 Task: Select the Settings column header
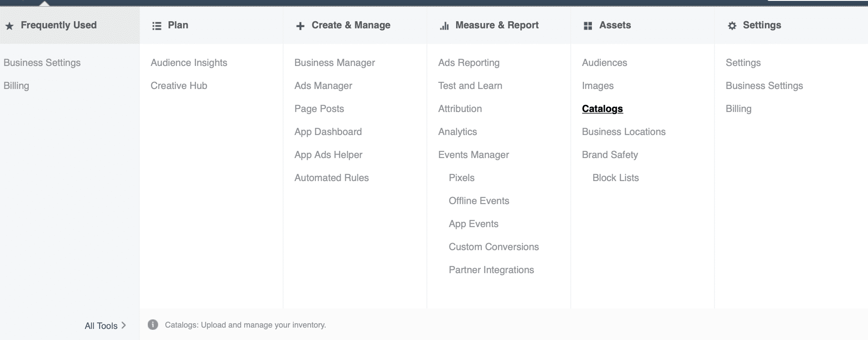[762, 25]
